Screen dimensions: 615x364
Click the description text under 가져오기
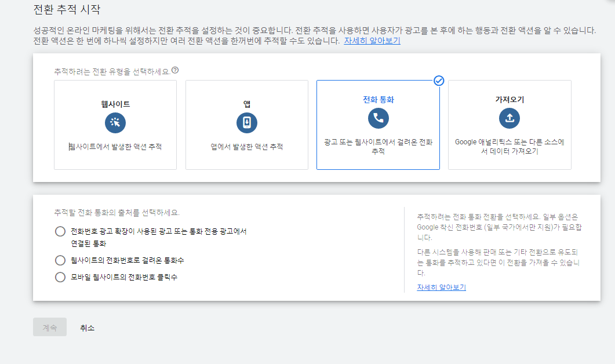click(x=510, y=146)
